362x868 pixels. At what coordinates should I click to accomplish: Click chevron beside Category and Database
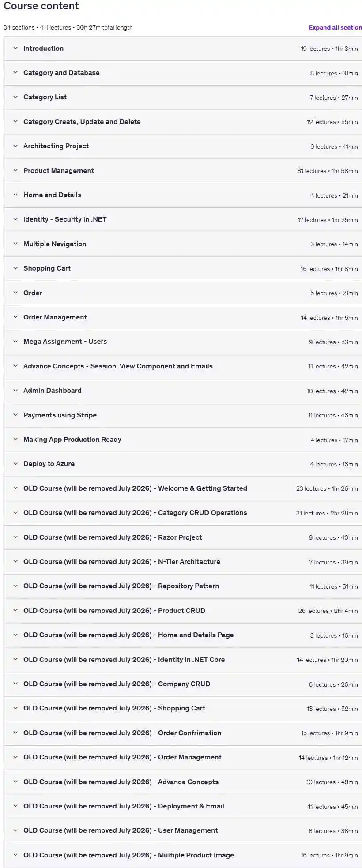coord(15,72)
